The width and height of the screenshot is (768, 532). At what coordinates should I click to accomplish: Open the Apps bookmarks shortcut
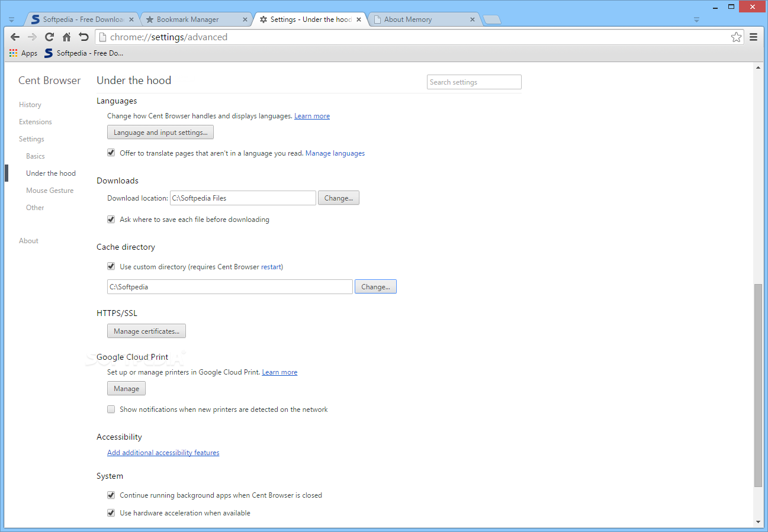(x=24, y=53)
